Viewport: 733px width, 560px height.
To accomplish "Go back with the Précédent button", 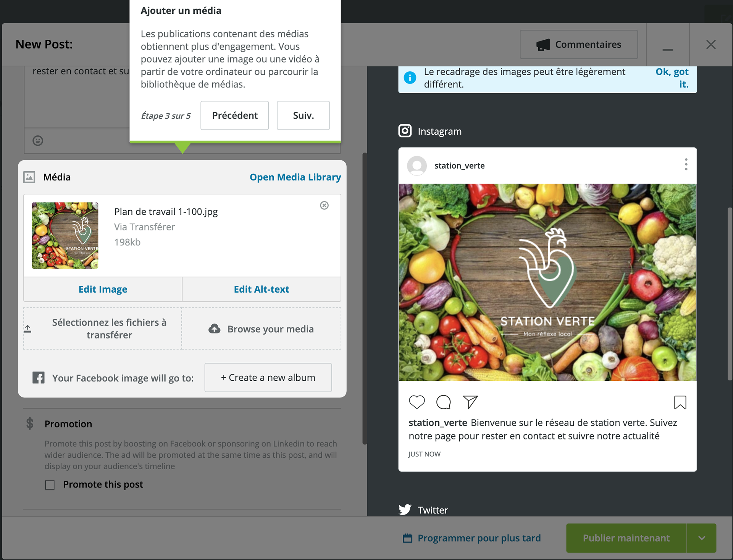I will coord(235,116).
